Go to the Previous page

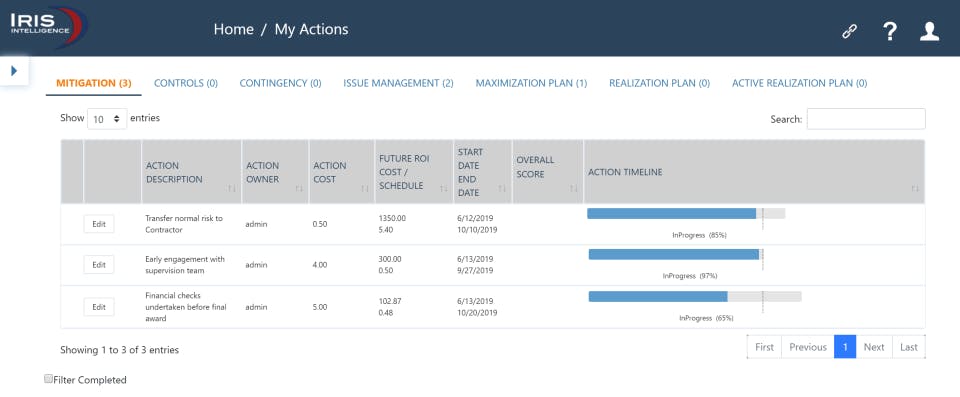tap(808, 347)
